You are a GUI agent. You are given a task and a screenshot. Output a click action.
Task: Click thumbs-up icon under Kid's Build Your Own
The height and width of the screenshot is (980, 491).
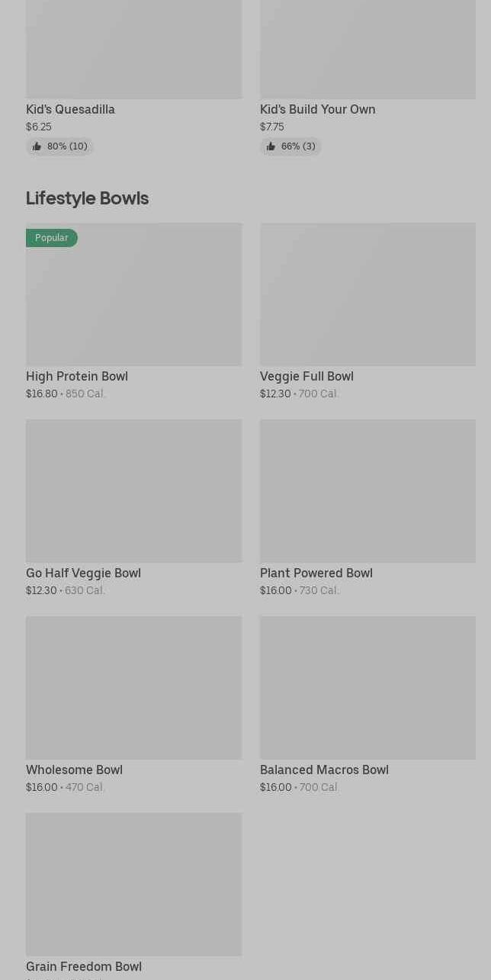(271, 146)
